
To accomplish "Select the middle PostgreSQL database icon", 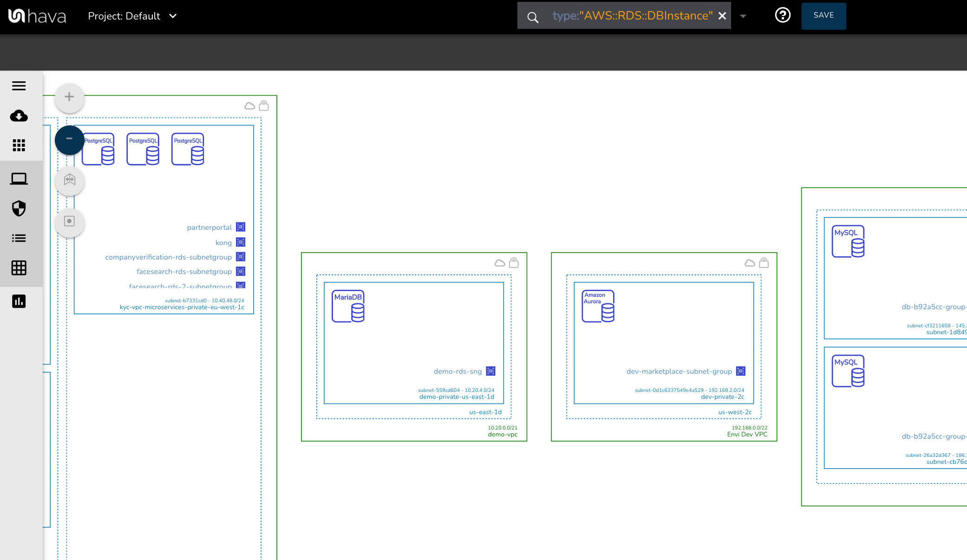I will tap(143, 149).
